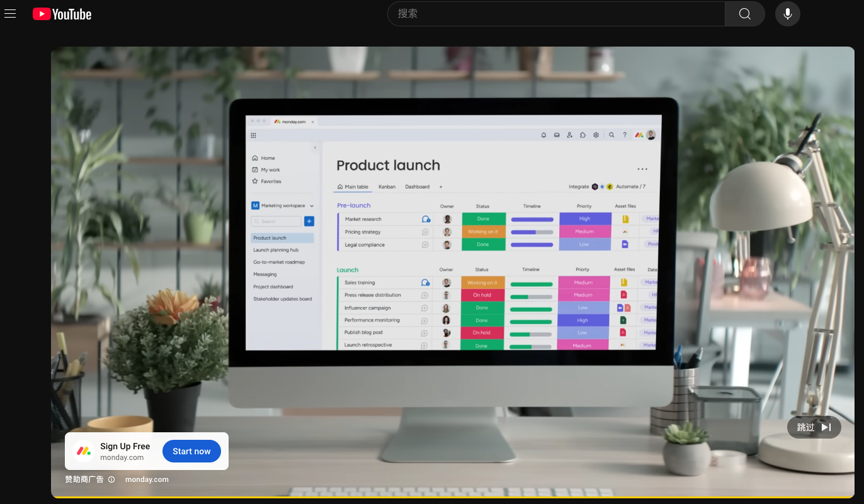
Task: Switch to the Kanban tab
Action: (387, 187)
